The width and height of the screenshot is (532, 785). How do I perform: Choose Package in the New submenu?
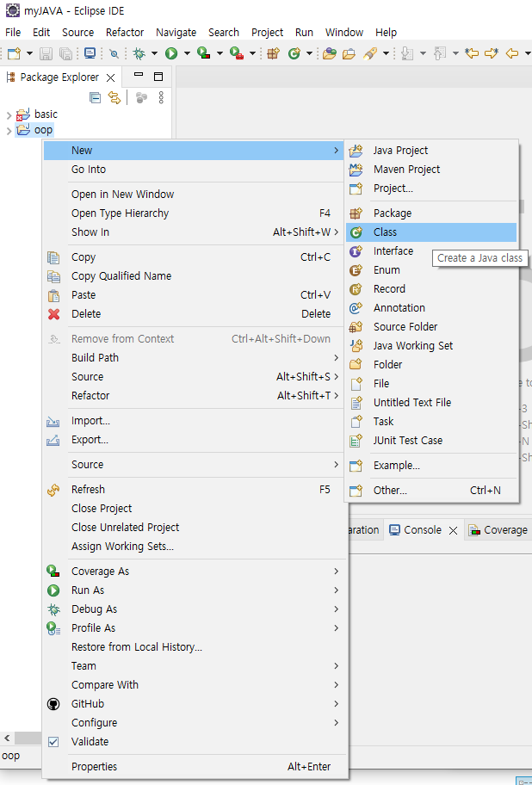(431, 213)
